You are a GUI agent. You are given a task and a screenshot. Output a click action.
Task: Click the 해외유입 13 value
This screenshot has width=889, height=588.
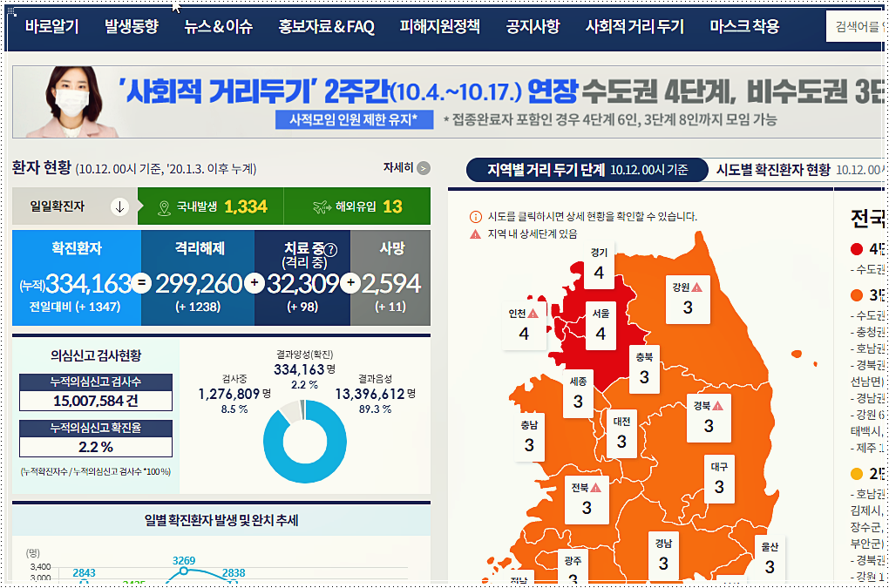pyautogui.click(x=392, y=206)
